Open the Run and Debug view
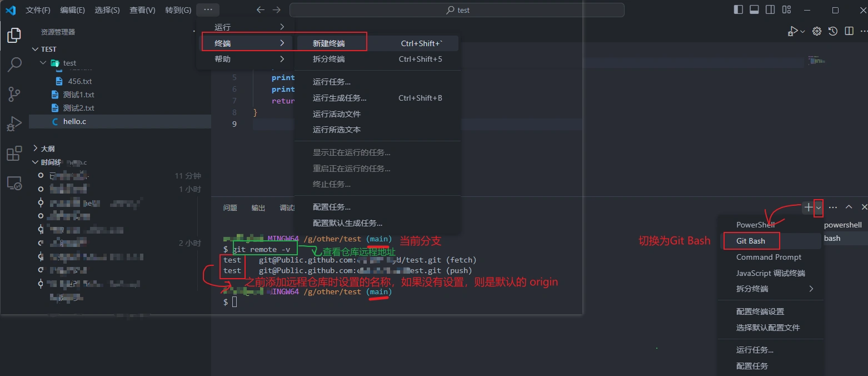 coord(14,123)
